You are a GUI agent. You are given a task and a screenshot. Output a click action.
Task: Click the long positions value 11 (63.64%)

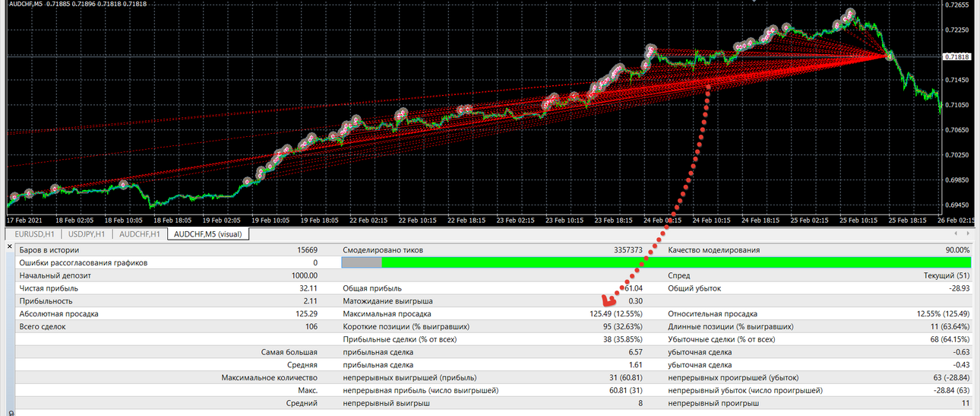[x=950, y=327]
